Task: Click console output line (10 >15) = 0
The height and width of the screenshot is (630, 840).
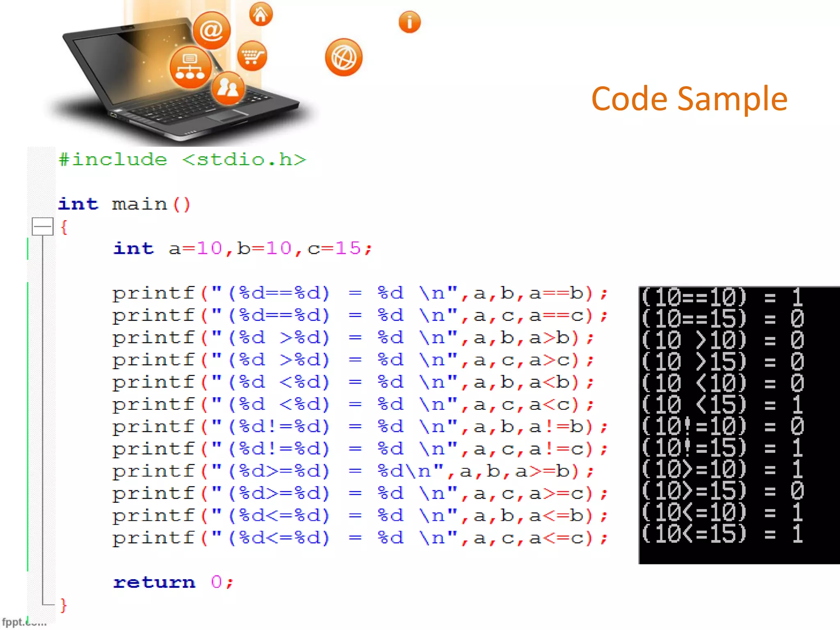Action: [x=722, y=361]
